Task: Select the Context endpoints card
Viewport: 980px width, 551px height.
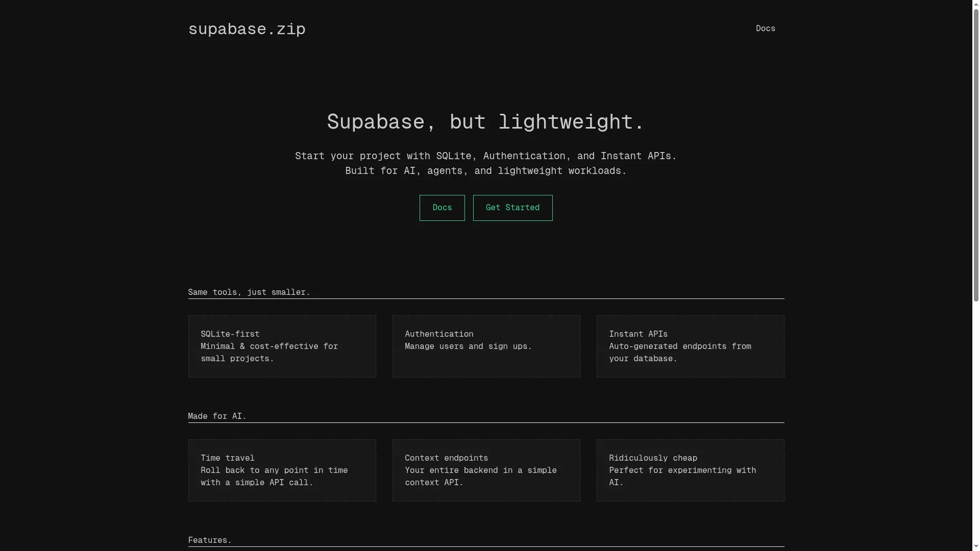Action: click(x=486, y=470)
